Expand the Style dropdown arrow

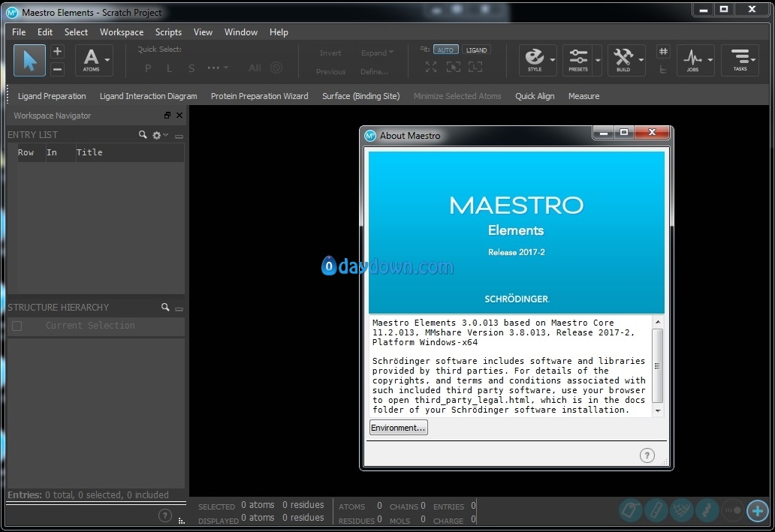(552, 60)
